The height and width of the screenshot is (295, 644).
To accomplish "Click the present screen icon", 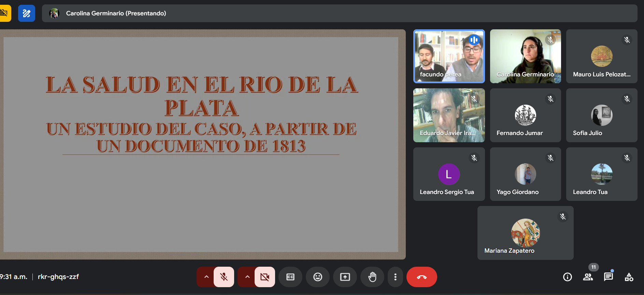I will pyautogui.click(x=345, y=277).
